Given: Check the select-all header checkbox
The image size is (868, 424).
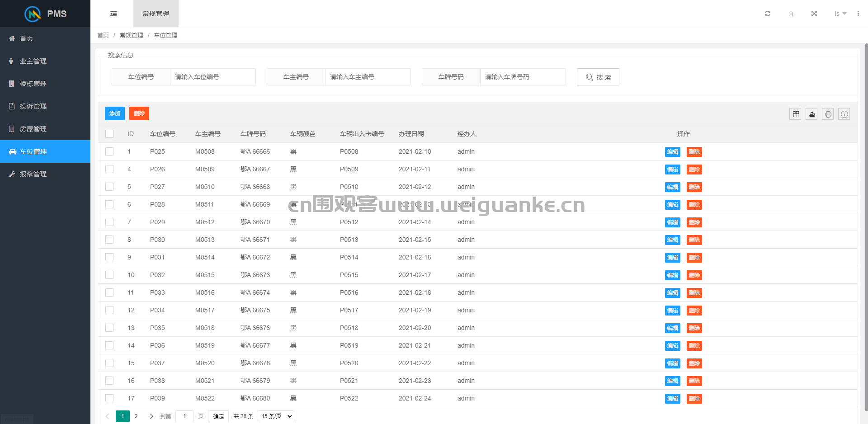Looking at the screenshot, I should pos(109,134).
